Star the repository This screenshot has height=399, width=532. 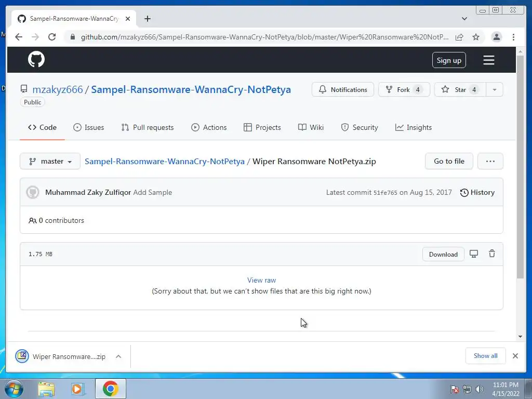tap(460, 89)
